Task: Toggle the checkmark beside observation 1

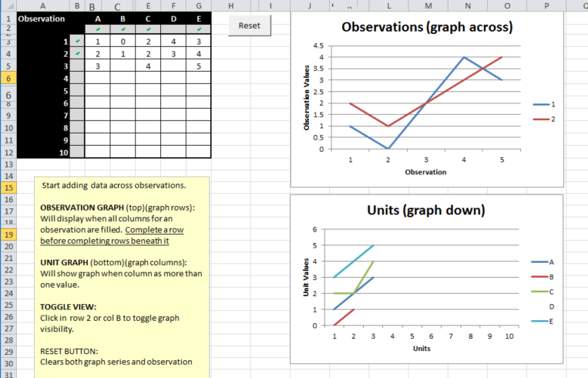Action: click(x=77, y=42)
